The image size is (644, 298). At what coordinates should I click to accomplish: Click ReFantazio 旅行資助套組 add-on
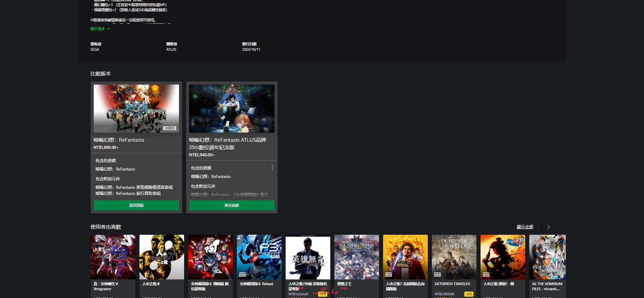tap(128, 193)
